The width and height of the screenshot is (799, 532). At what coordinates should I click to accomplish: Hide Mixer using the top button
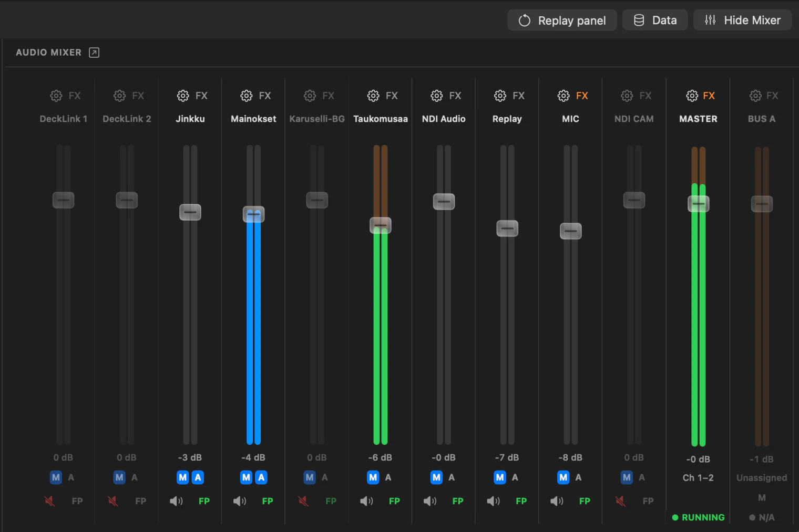tap(743, 20)
